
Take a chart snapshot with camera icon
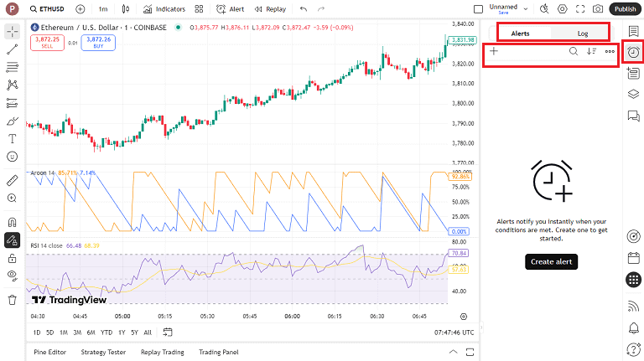pos(598,9)
